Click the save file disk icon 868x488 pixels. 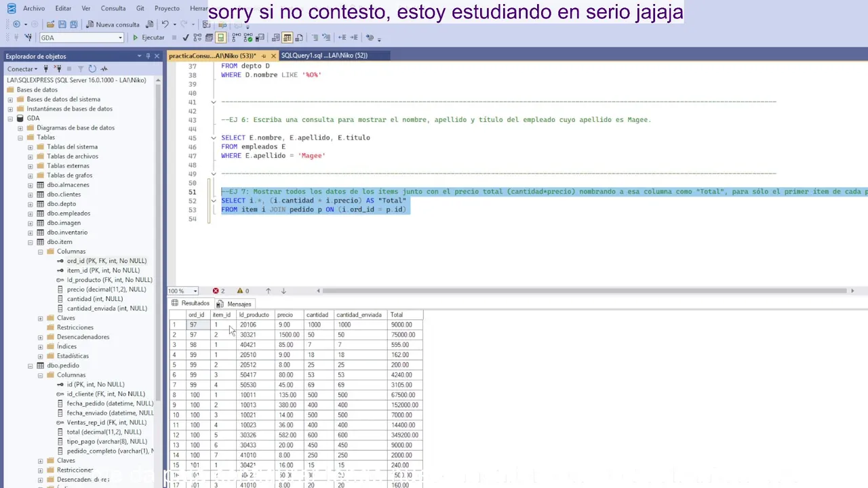[x=62, y=24]
